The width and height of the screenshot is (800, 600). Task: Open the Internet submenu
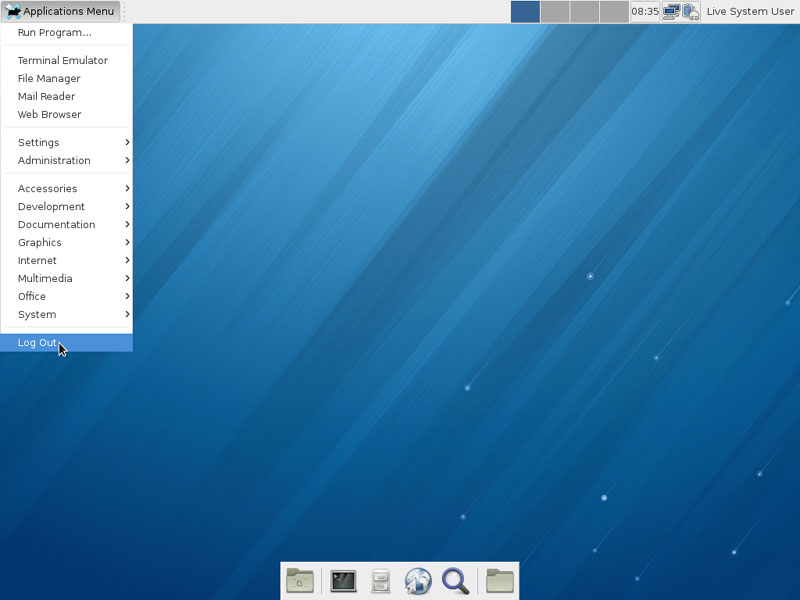coord(67,260)
